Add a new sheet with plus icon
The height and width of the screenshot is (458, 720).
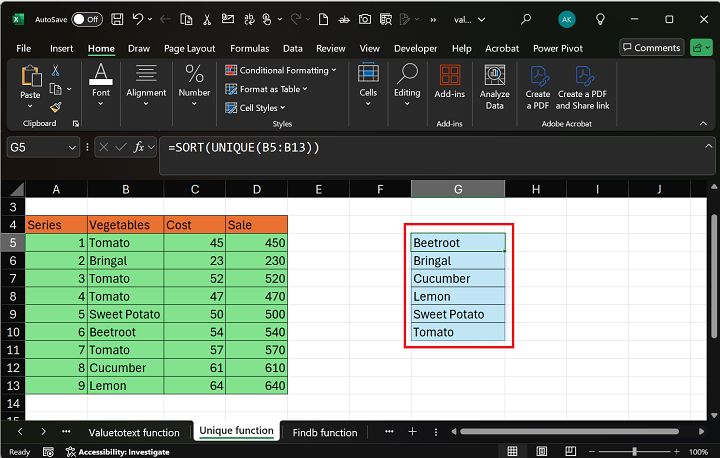click(411, 432)
